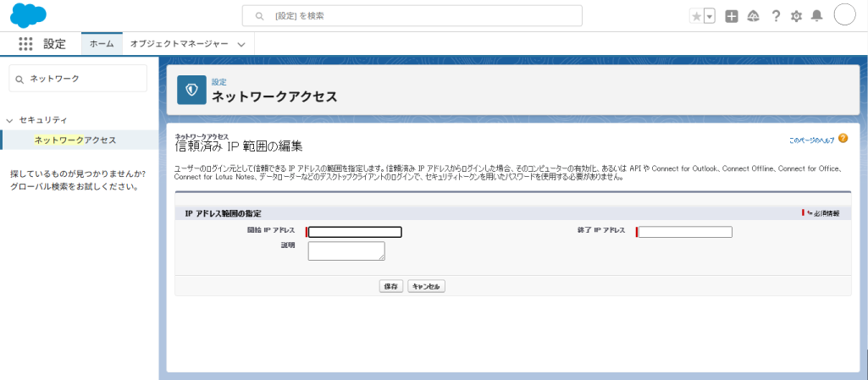Click the 保存 button

click(x=391, y=286)
